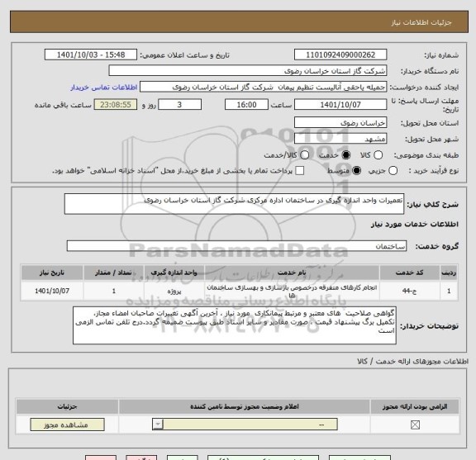Click the request creator field
The width and height of the screenshot is (476, 460).
click(263, 87)
